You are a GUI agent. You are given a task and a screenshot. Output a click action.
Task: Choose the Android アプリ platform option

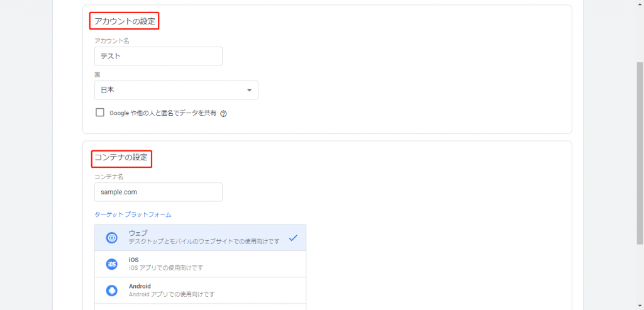click(x=201, y=291)
